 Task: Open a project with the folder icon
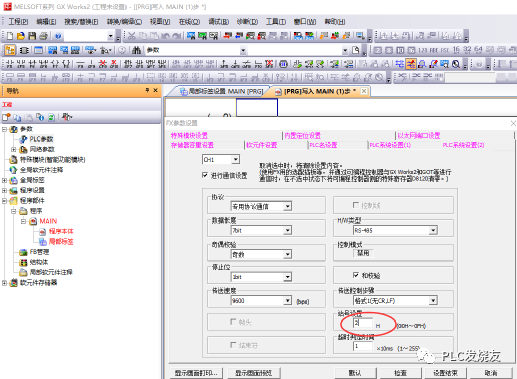tap(21, 36)
